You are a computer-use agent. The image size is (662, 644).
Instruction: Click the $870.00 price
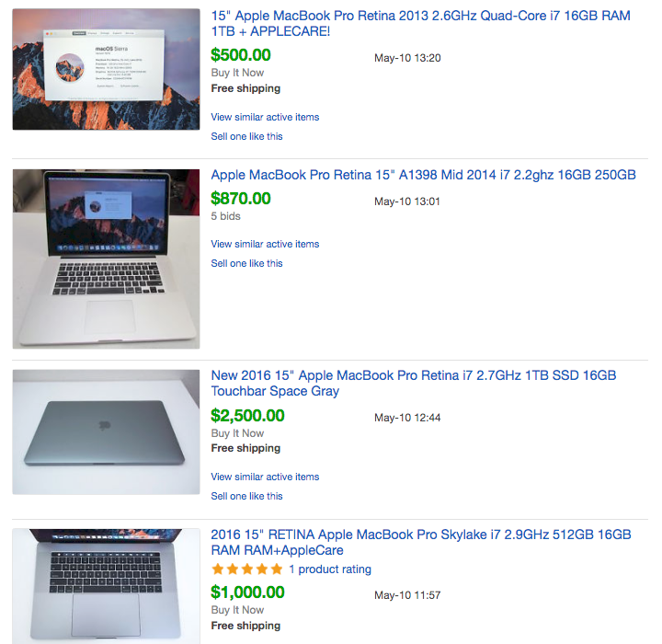(x=241, y=199)
